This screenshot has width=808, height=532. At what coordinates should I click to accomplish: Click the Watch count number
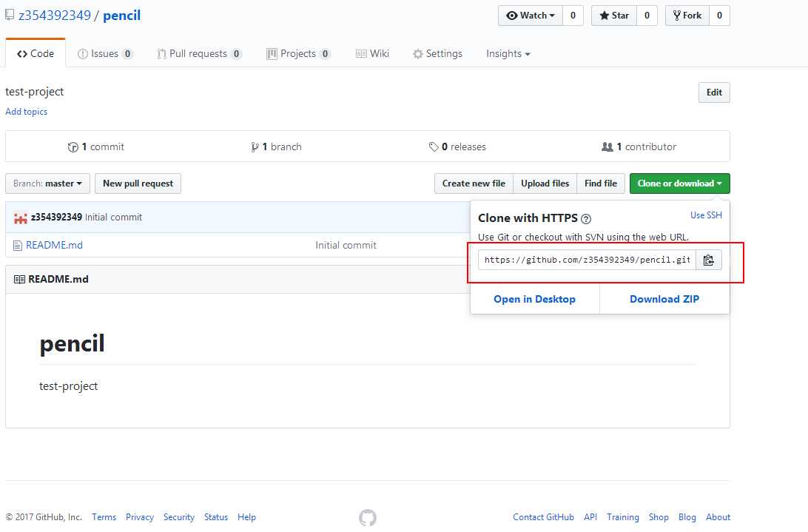coord(573,16)
